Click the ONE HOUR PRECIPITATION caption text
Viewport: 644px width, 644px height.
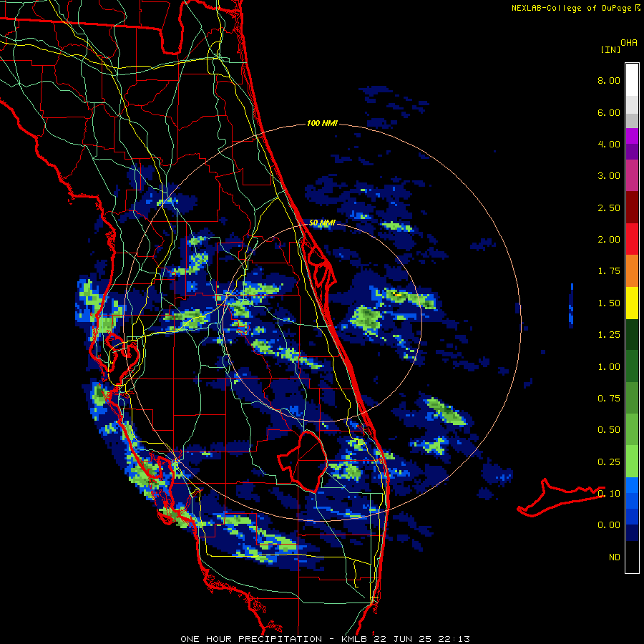pyautogui.click(x=251, y=639)
